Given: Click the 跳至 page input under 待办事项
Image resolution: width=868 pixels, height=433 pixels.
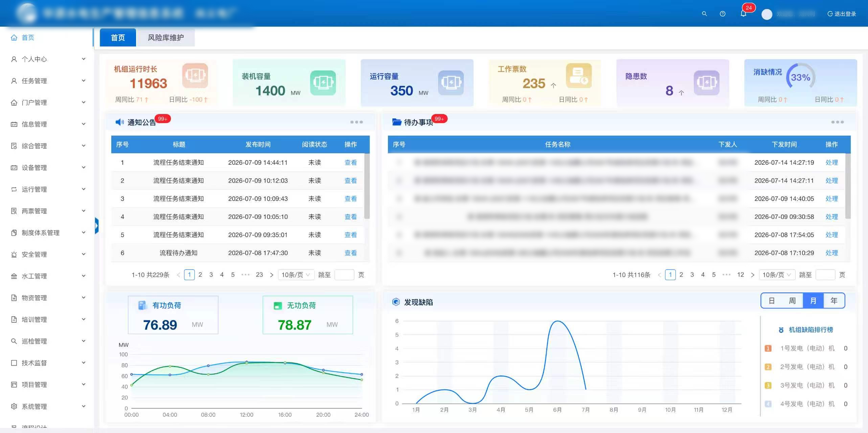Looking at the screenshot, I should (825, 275).
